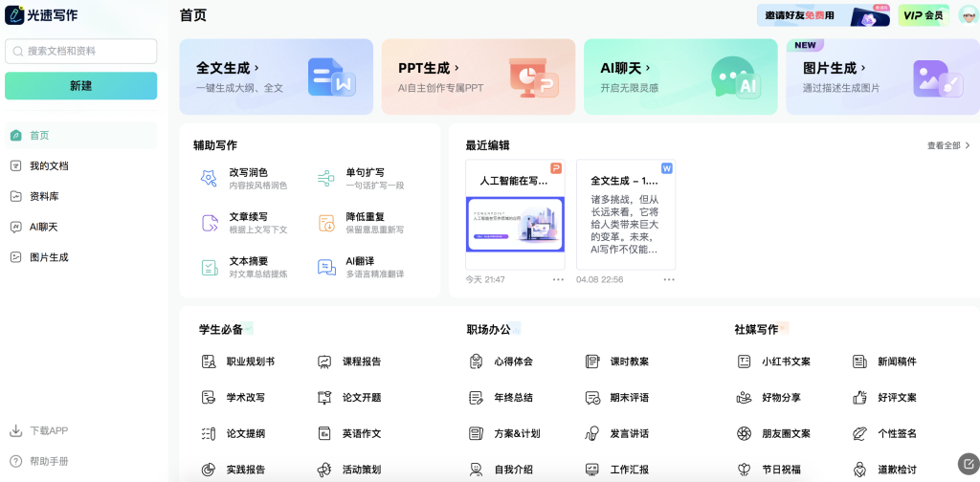
Task: Open the AI聊天 feature card
Action: [x=680, y=77]
